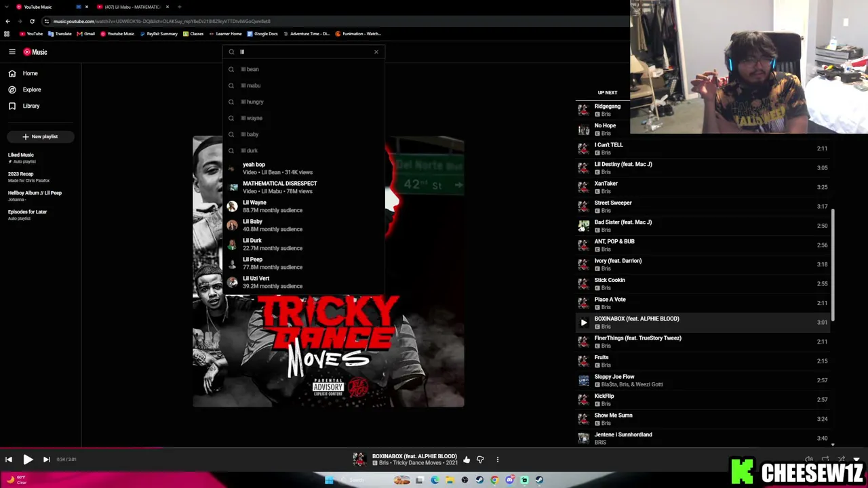Choose the 'lil hungry' search suggestion
Screen dimensions: 868x488
point(304,102)
